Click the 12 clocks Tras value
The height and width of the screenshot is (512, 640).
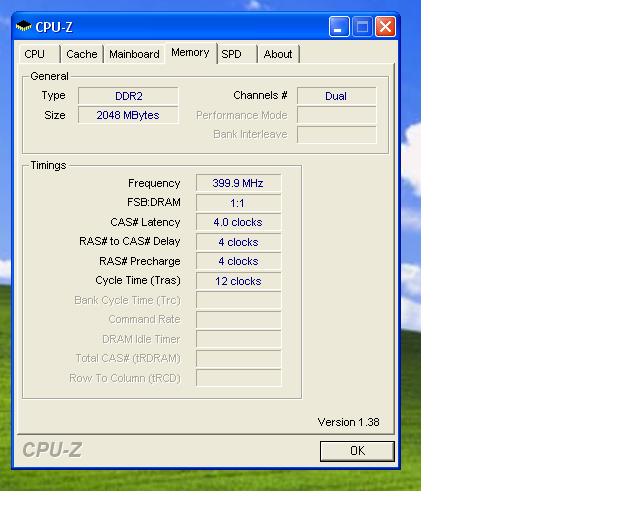click(x=238, y=281)
